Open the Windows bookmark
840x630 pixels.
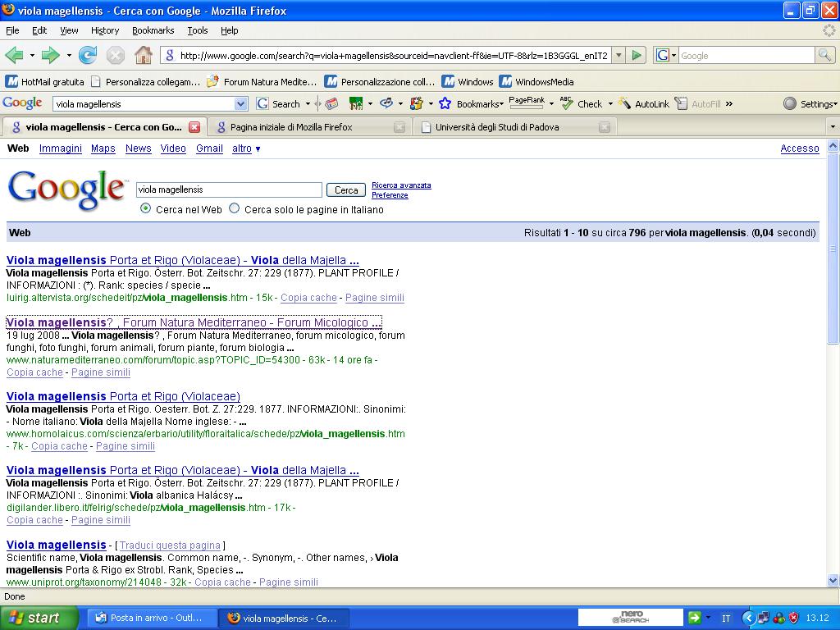pyautogui.click(x=468, y=82)
